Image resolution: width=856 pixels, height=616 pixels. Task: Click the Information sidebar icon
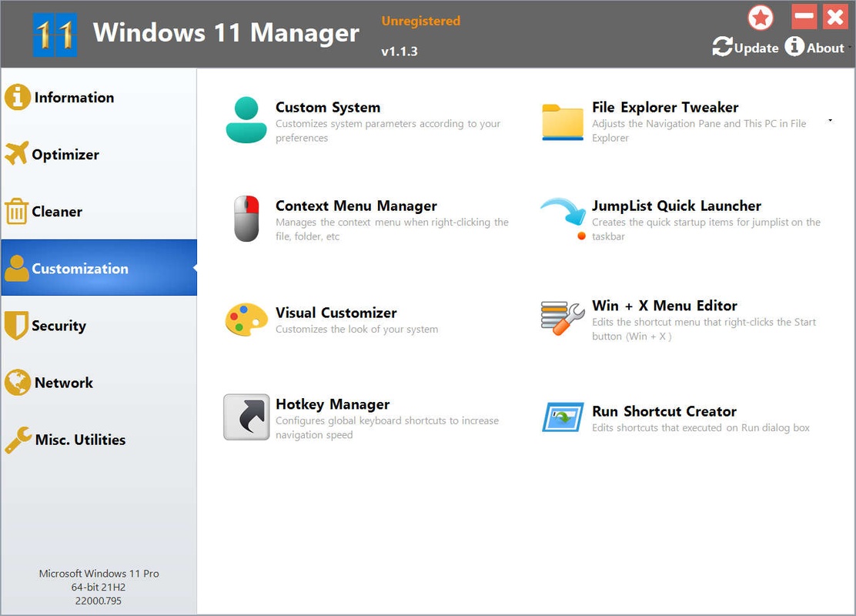click(18, 97)
